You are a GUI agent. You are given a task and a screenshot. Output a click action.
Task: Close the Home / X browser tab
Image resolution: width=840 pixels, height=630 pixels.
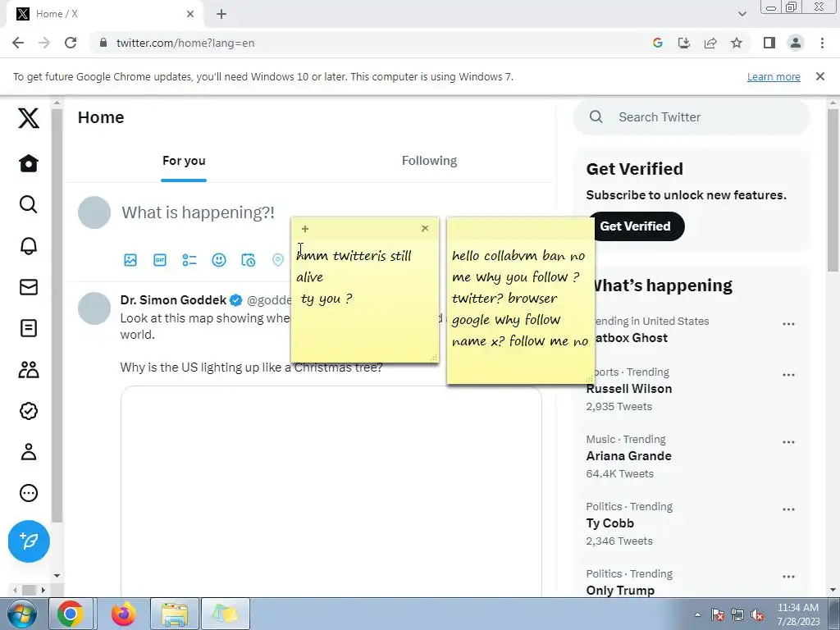[190, 14]
